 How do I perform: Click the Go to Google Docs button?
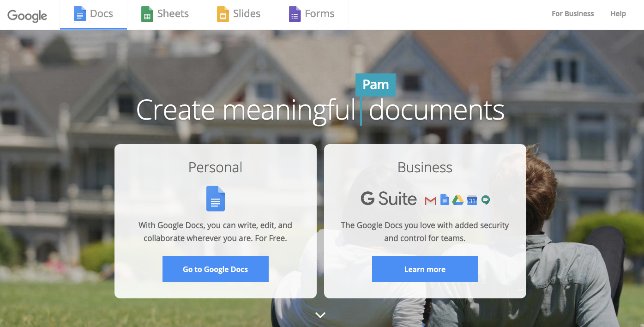coord(216,269)
